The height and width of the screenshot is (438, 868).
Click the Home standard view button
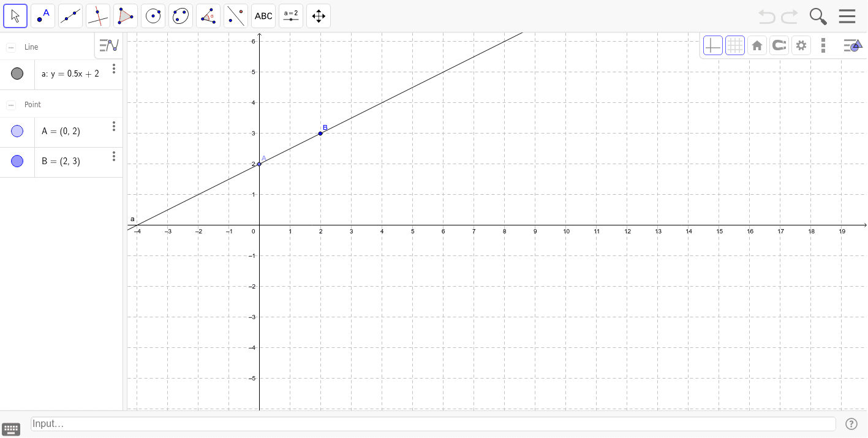pos(757,45)
